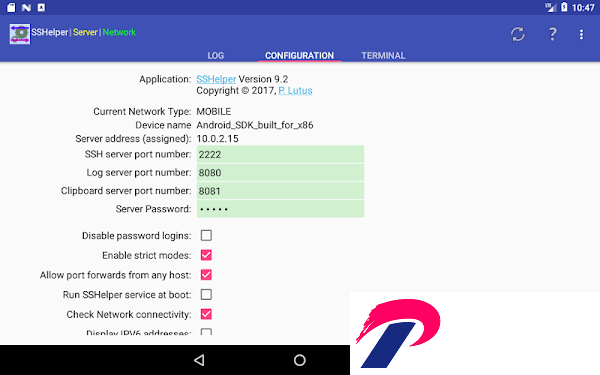This screenshot has width=600, height=375.
Task: Tap the 'Server address (assigned):' label
Action: click(x=133, y=139)
